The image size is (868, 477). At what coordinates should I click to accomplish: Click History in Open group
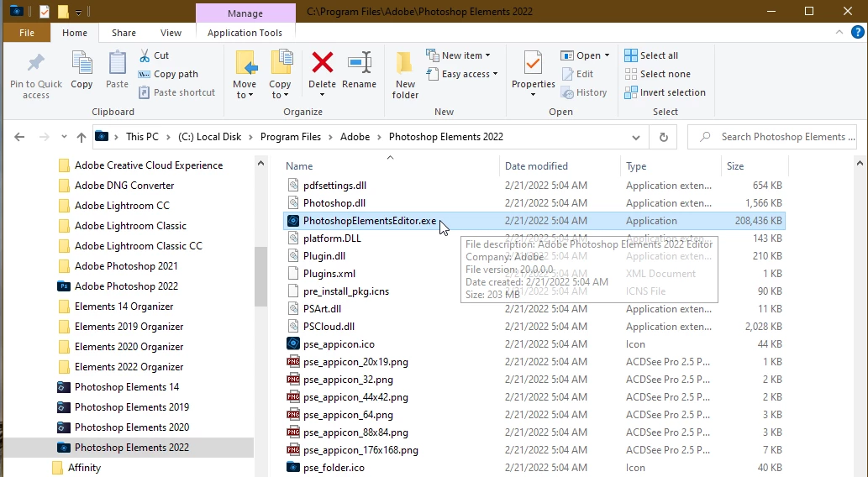tap(584, 92)
